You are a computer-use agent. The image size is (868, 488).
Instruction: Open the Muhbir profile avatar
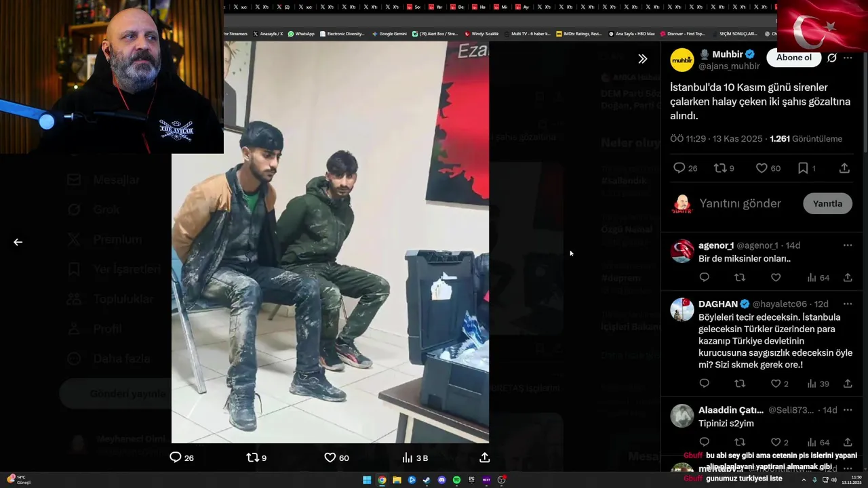(x=682, y=60)
